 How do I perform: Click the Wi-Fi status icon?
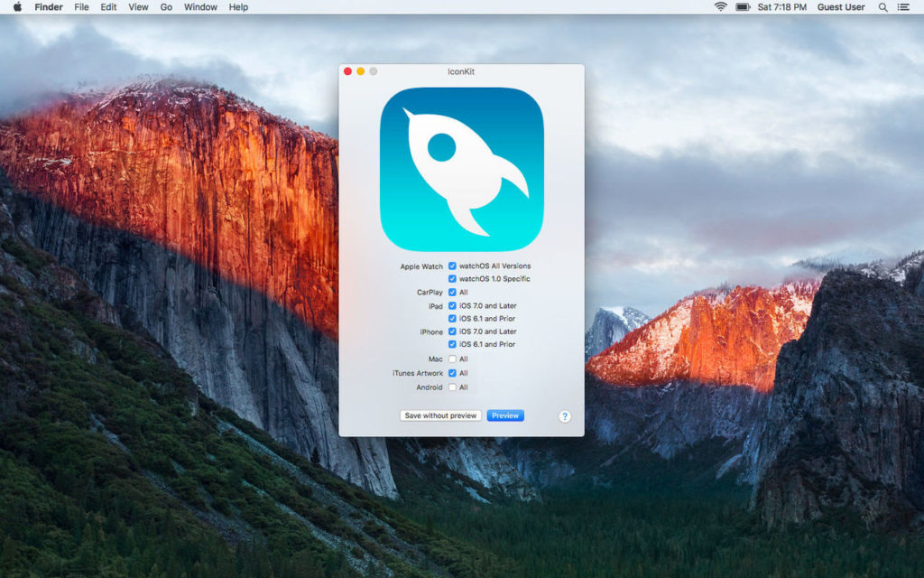(720, 7)
